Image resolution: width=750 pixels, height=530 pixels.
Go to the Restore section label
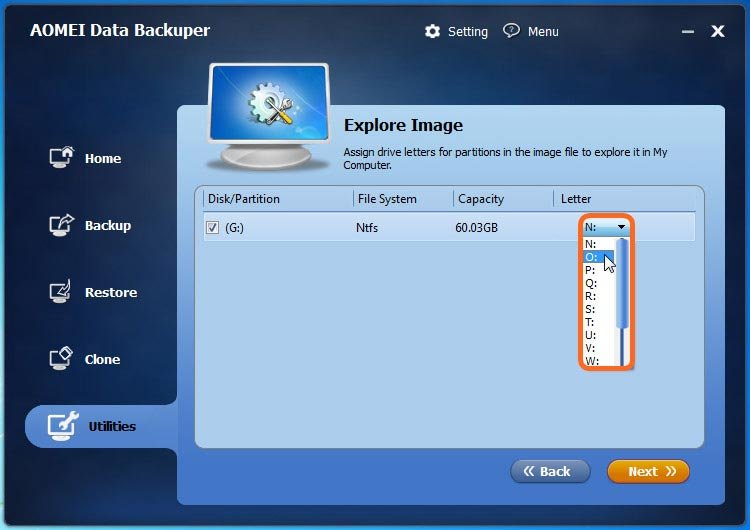click(x=111, y=292)
